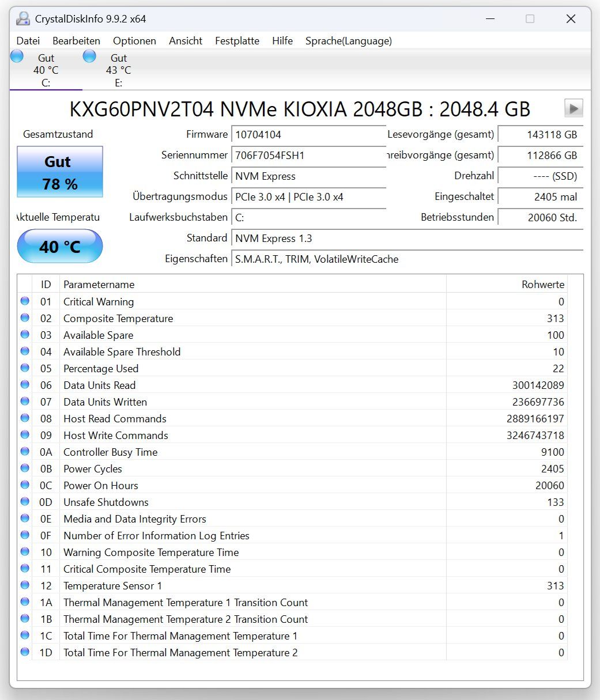Screen dimensions: 600x700
Task: Open the Sprache(Language) menu
Action: (349, 41)
